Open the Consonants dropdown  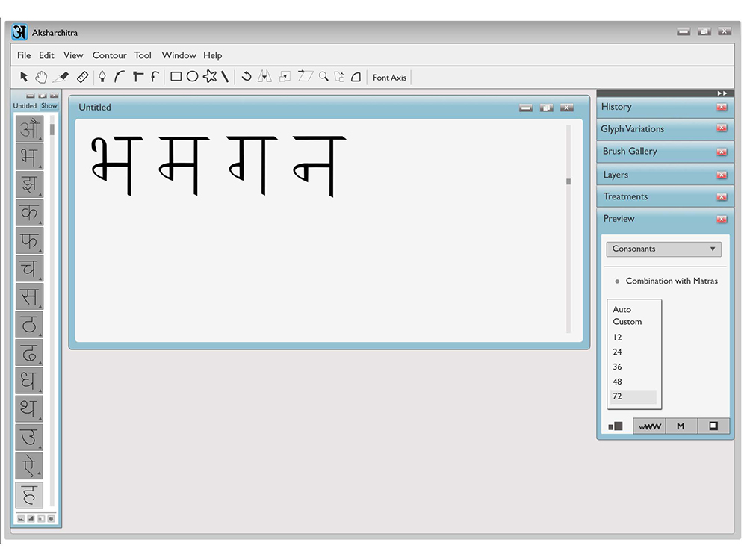(x=663, y=249)
